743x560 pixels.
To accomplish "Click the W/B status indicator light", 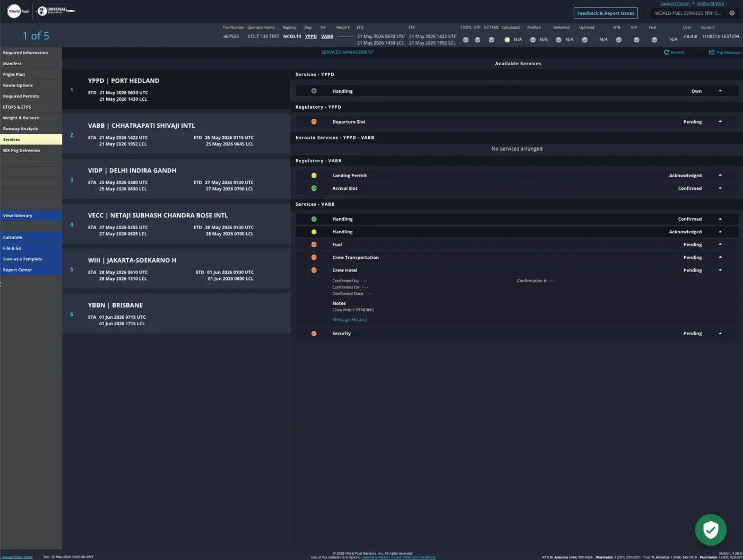I will point(618,40).
